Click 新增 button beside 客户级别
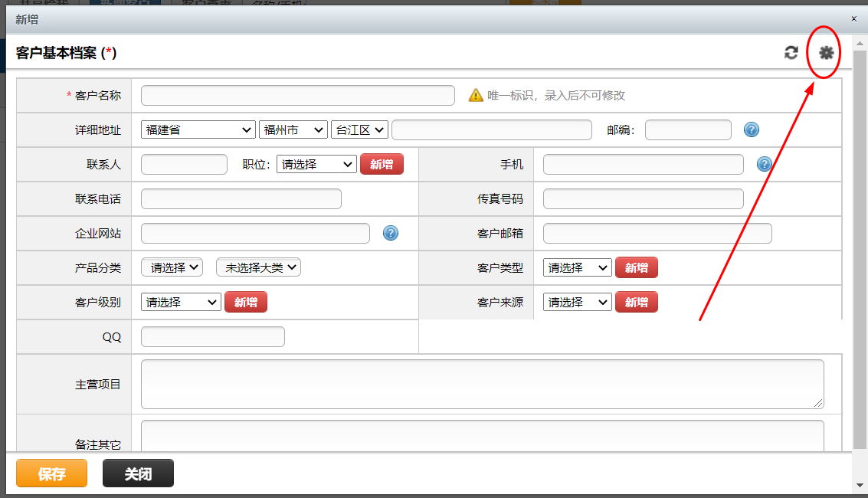The width and height of the screenshot is (868, 498). [x=246, y=302]
